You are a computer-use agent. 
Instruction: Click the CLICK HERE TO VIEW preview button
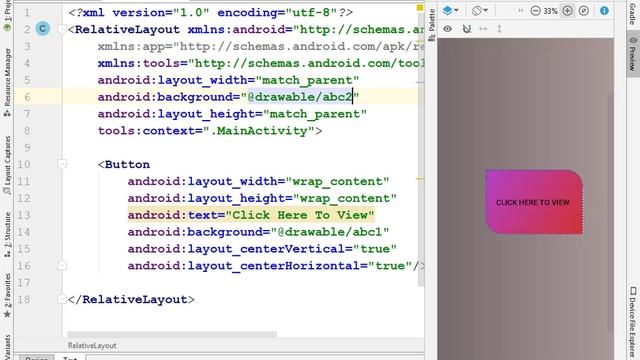click(534, 202)
